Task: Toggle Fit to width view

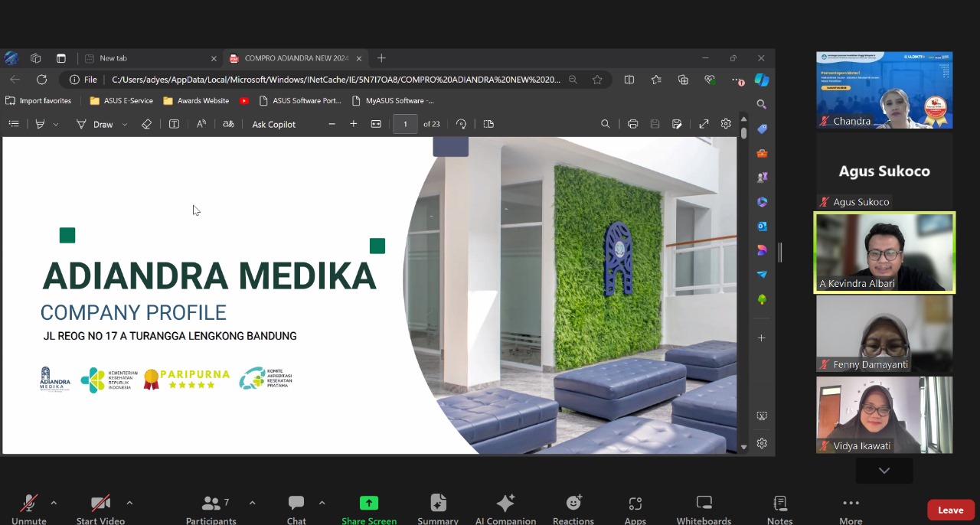Action: point(376,124)
